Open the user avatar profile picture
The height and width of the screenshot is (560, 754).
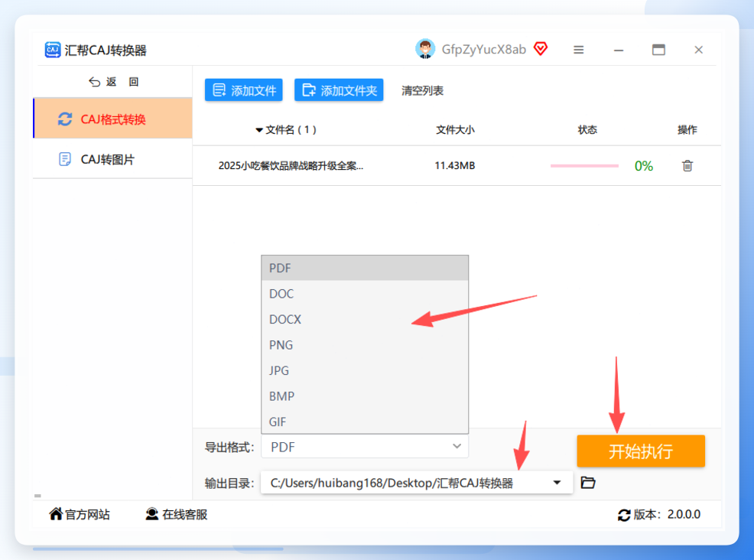[x=425, y=49]
